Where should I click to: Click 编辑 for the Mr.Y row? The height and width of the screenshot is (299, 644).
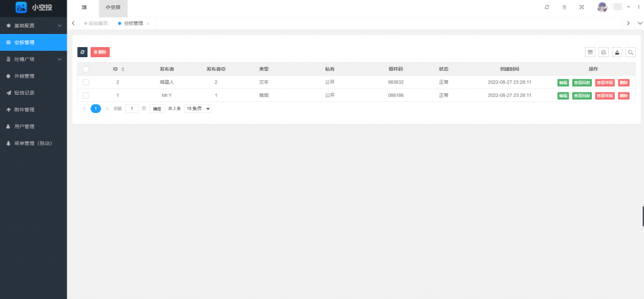[563, 95]
